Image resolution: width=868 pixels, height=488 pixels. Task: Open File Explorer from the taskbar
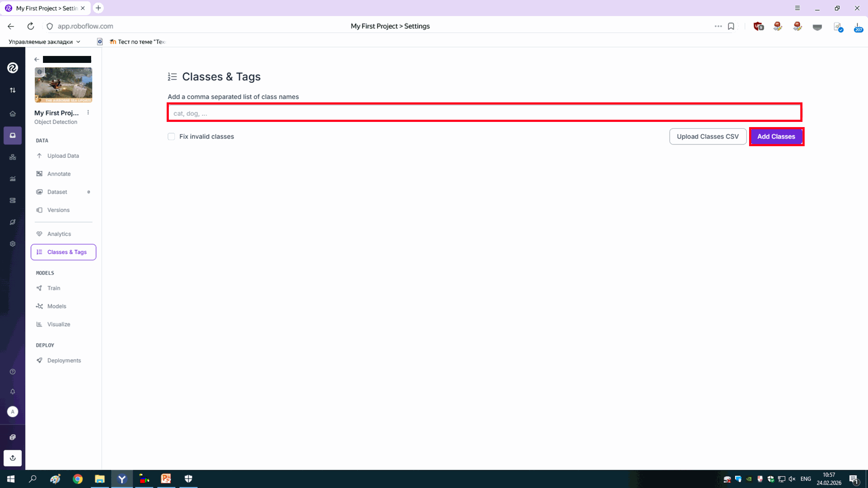pos(100,479)
